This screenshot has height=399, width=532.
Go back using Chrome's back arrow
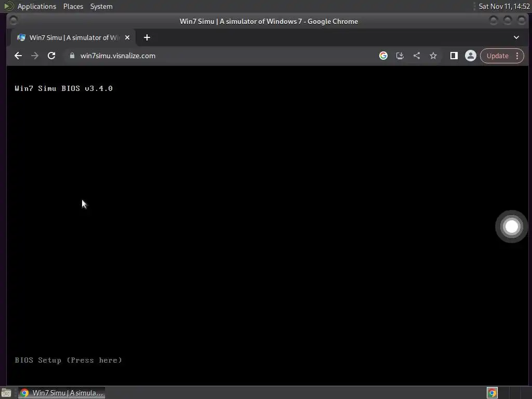pos(18,56)
